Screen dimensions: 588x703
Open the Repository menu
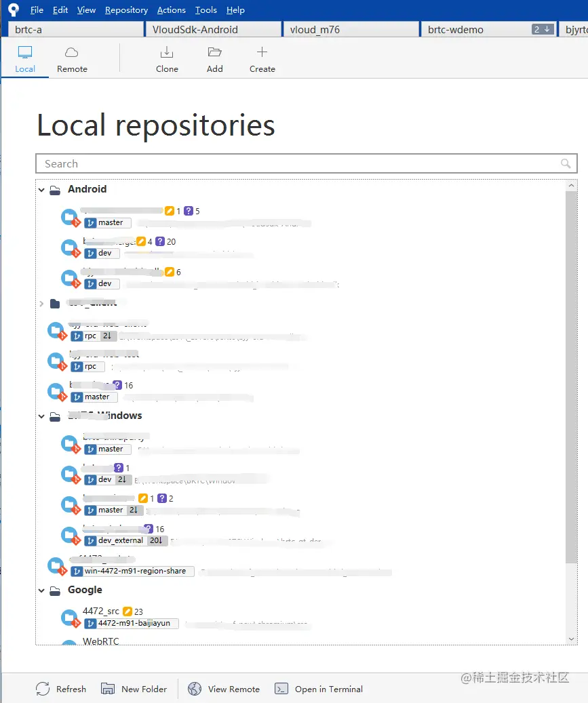[x=126, y=10]
